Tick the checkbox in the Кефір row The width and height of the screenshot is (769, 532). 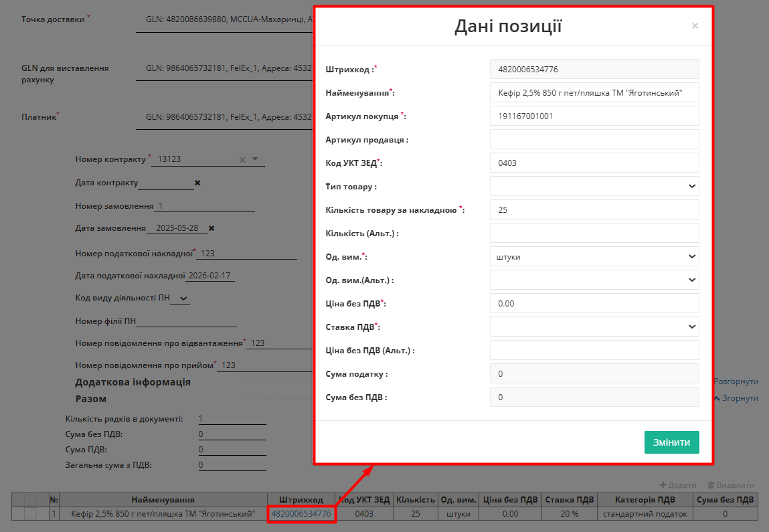30,514
